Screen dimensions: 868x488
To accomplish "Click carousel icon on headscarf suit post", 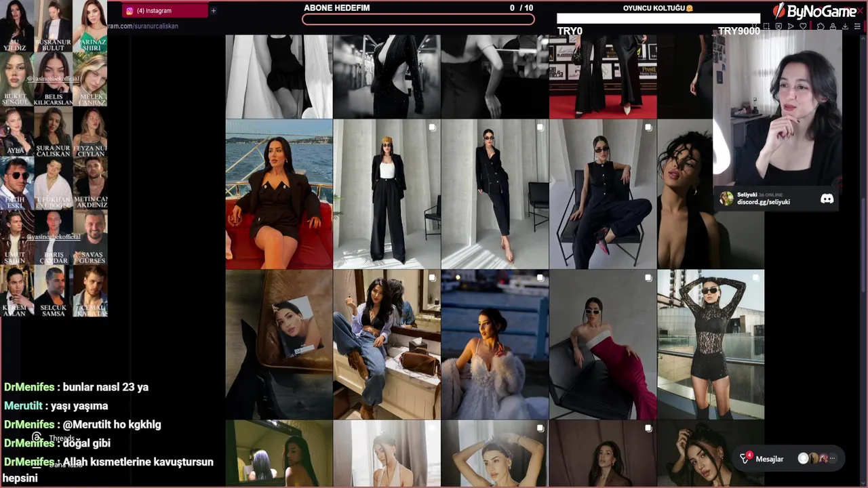I will (x=432, y=127).
